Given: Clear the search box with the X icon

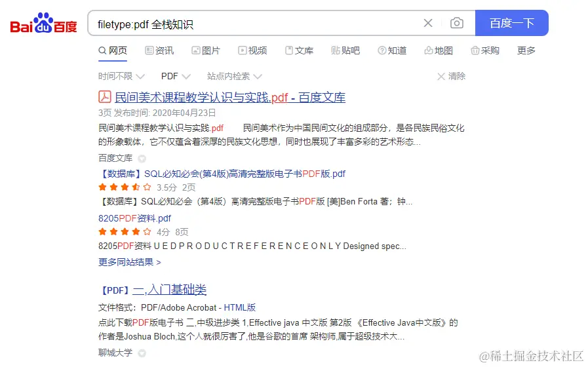Looking at the screenshot, I should (x=428, y=23).
